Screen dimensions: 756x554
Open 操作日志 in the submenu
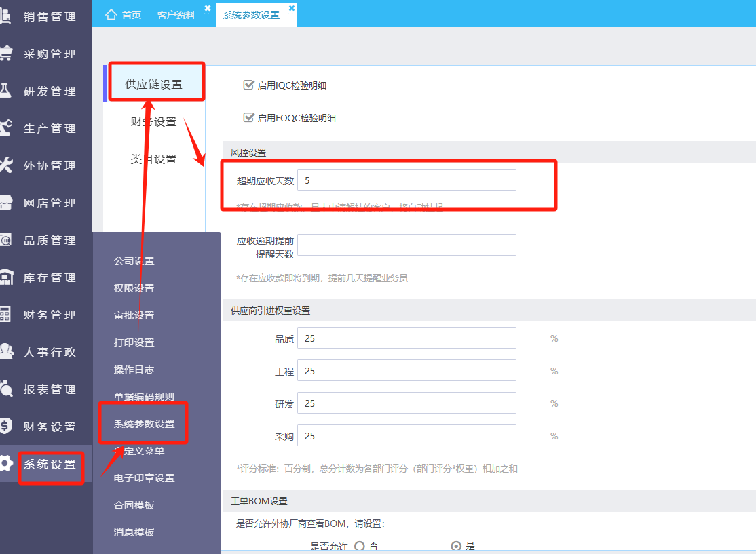point(134,369)
